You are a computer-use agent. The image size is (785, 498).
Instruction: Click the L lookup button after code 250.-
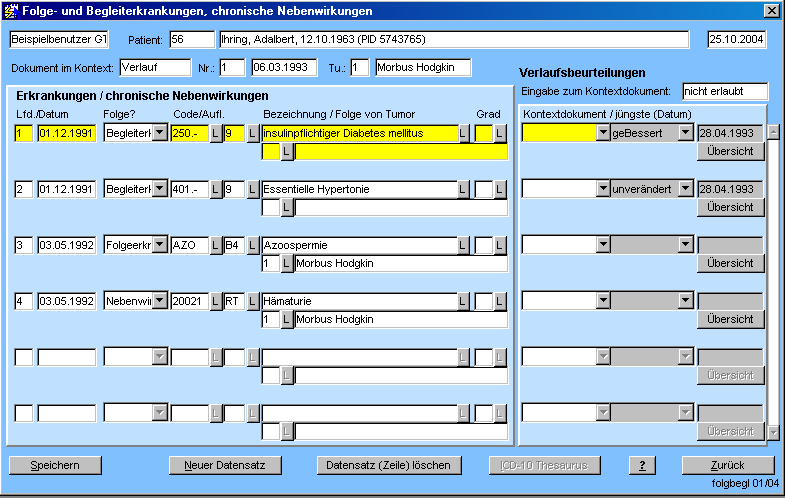(x=214, y=133)
